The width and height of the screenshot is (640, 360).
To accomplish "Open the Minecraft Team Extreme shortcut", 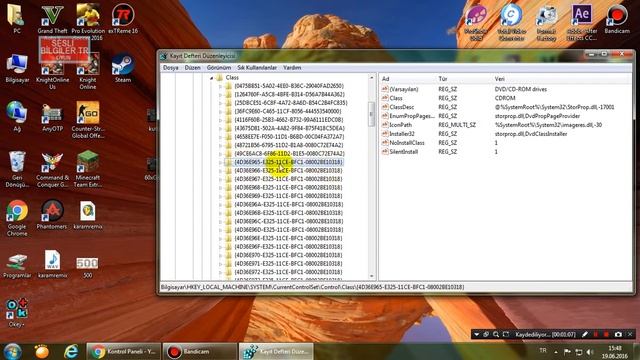I will [88, 169].
